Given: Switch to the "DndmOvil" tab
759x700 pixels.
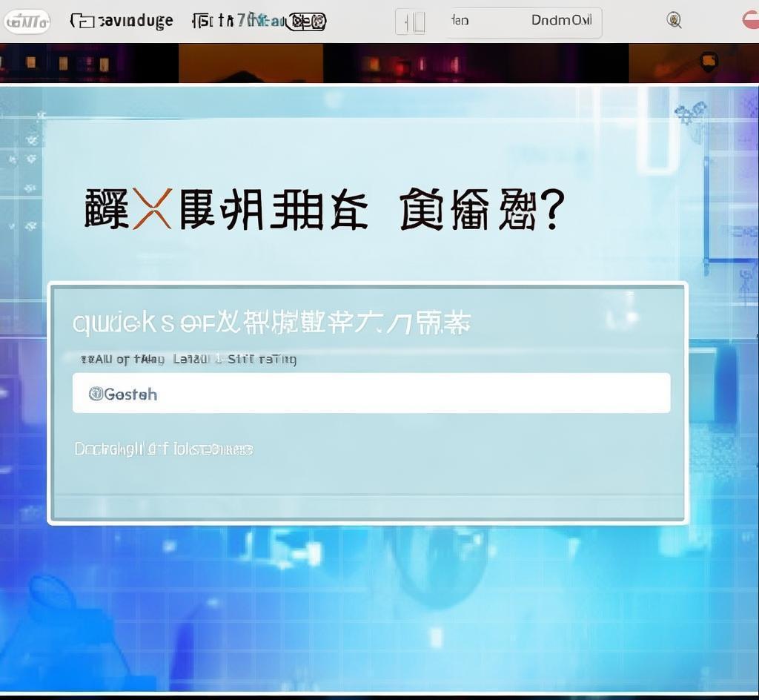Looking at the screenshot, I should click(560, 21).
